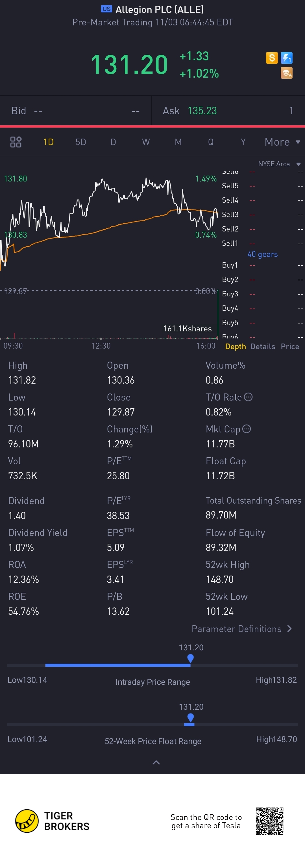The height and width of the screenshot is (868, 305).
Task: Tap the 40 gears depth link
Action: (x=263, y=254)
